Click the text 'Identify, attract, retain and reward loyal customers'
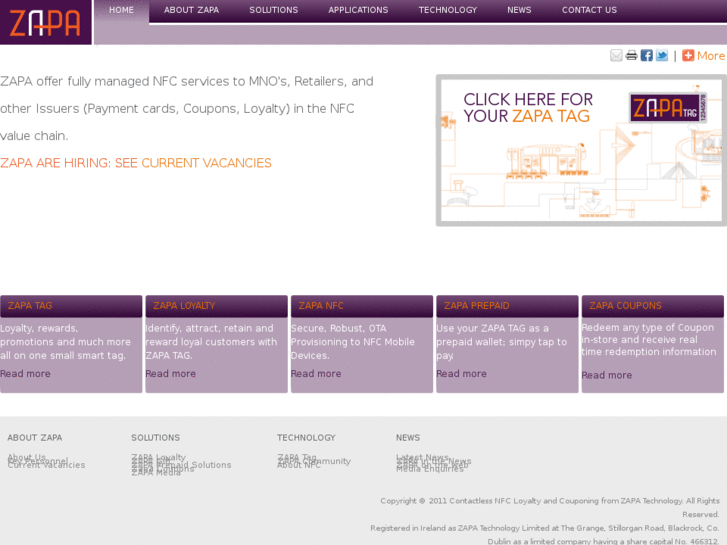This screenshot has width=727, height=545. click(x=211, y=342)
